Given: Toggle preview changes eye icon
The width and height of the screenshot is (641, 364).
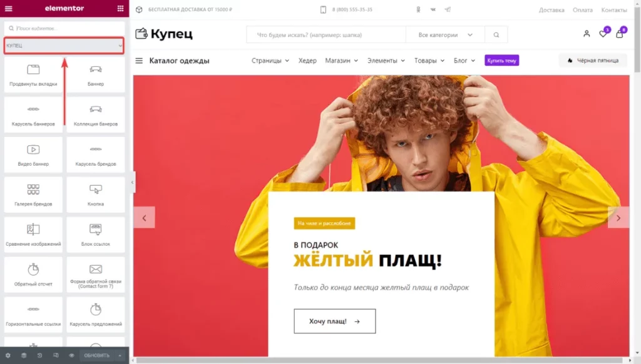Looking at the screenshot, I should pyautogui.click(x=71, y=355).
